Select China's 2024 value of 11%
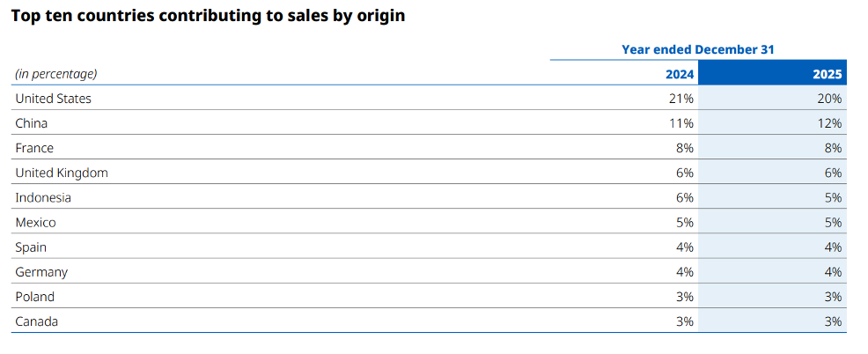868x354 pixels. point(680,123)
